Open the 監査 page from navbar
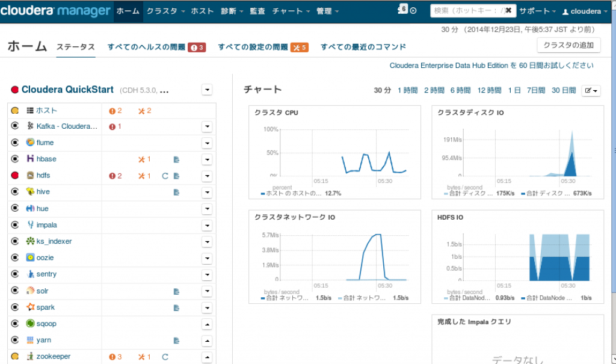 pos(257,11)
